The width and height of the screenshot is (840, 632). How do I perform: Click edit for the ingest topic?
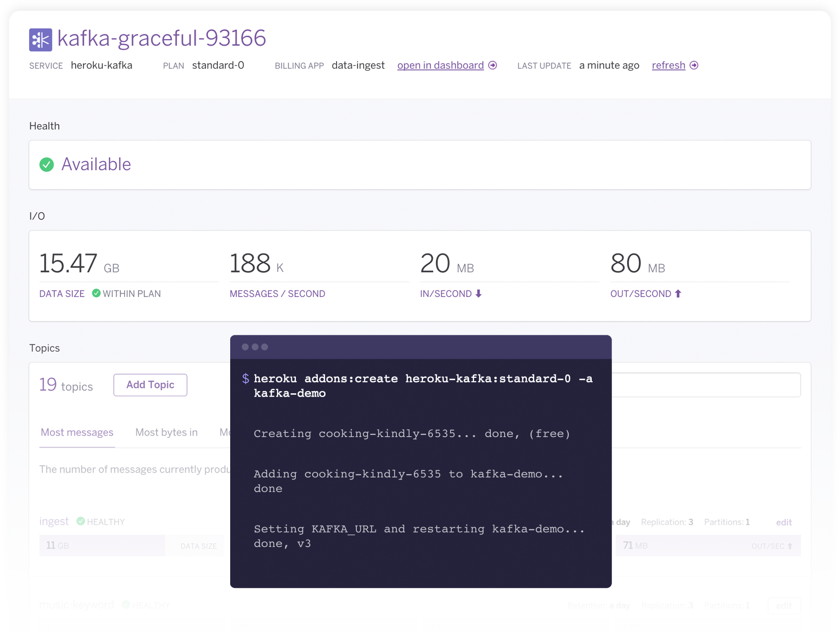pos(784,522)
